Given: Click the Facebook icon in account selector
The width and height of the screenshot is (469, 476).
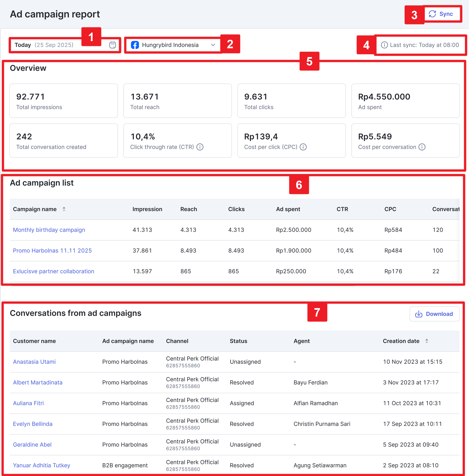Looking at the screenshot, I should 135,45.
